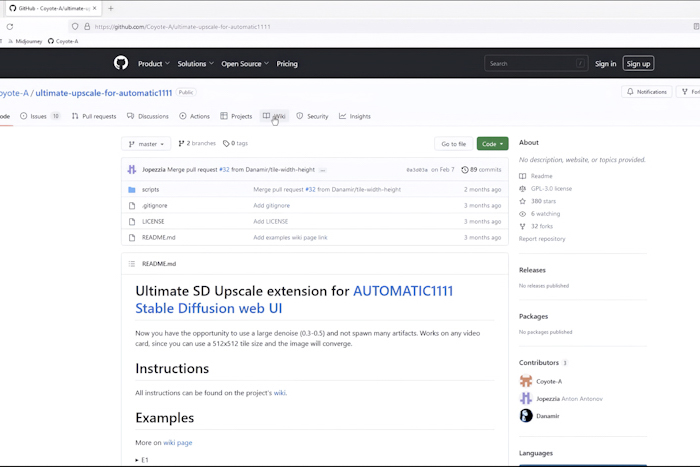Open the Pricing page

287,64
